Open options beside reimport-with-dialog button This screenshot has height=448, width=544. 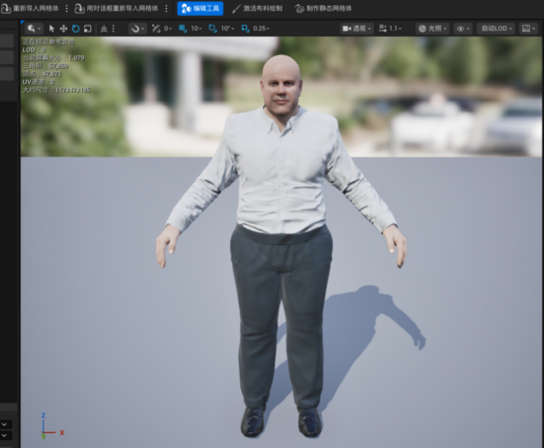click(167, 8)
